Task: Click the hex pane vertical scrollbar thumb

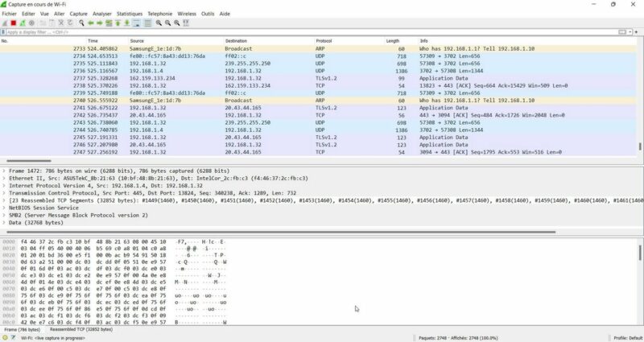Action: tap(639, 253)
